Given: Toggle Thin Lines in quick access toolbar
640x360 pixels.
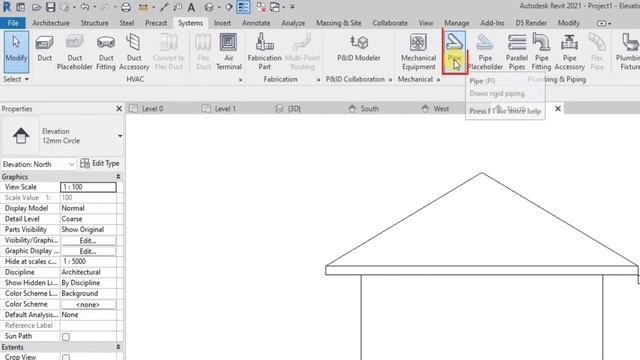Looking at the screenshot, I should coord(243,7).
